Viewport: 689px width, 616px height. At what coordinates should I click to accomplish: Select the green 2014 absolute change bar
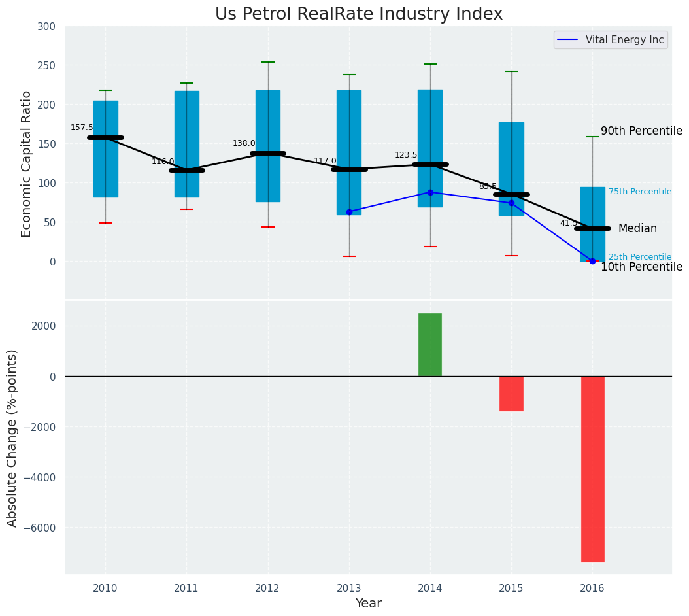coord(430,345)
